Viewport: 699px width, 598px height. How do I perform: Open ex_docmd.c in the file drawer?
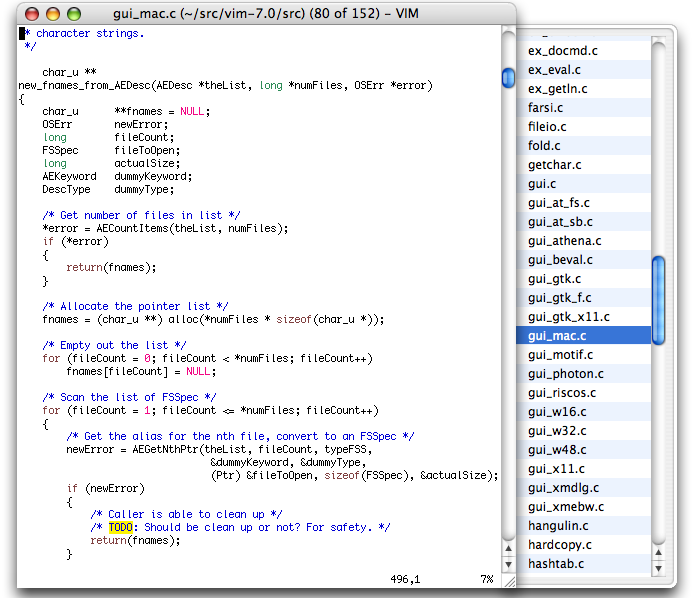tap(583, 51)
